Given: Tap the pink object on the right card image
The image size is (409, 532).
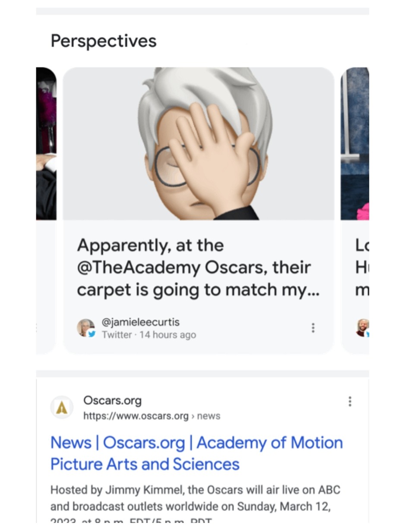Looking at the screenshot, I should click(365, 211).
